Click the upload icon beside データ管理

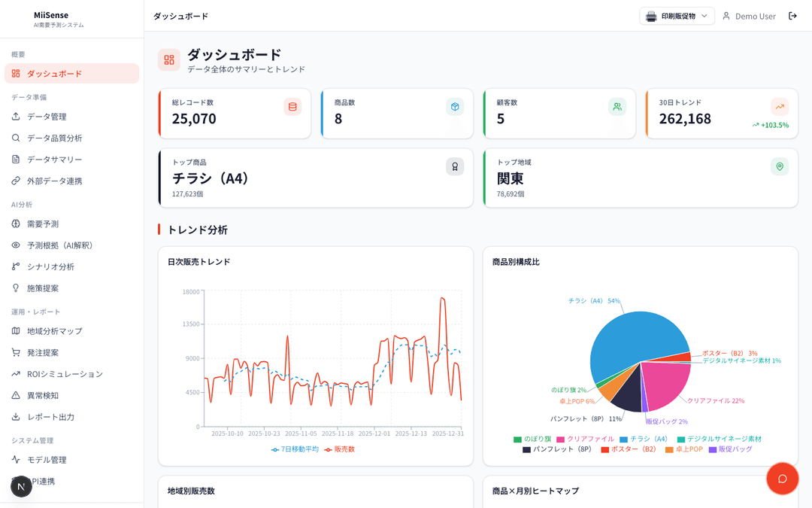pos(16,117)
